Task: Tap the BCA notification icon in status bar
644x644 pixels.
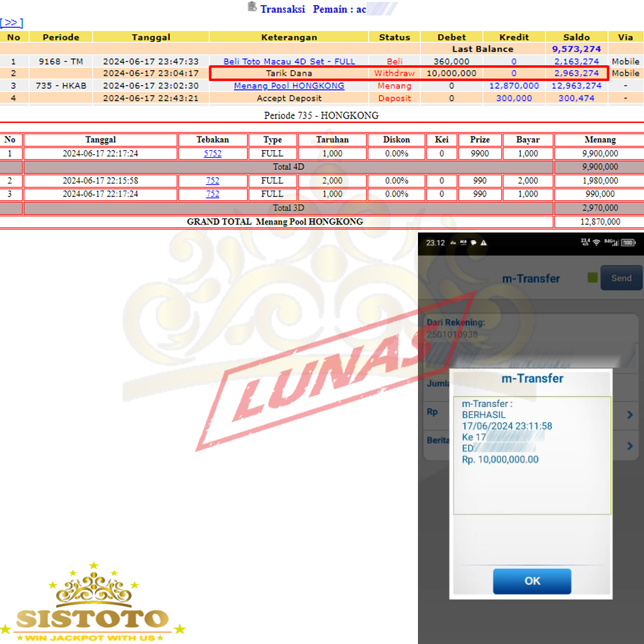Action: click(x=462, y=243)
